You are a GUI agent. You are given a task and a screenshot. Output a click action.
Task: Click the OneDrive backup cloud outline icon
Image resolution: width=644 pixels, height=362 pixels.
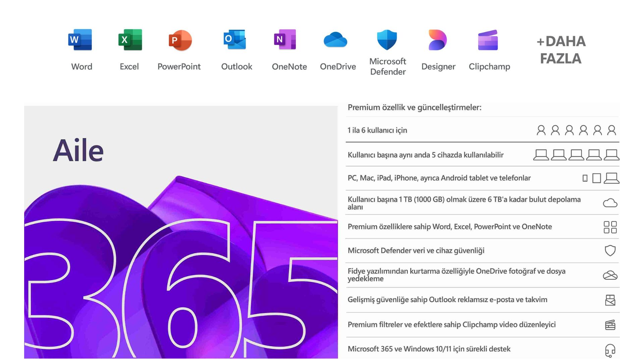tap(610, 275)
